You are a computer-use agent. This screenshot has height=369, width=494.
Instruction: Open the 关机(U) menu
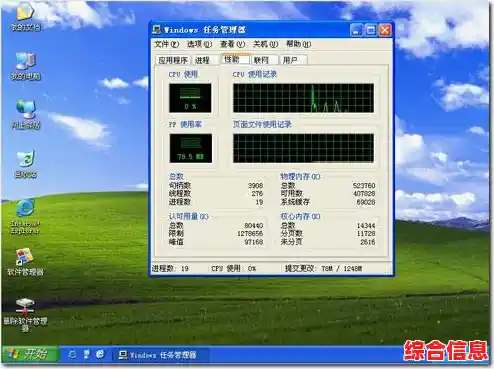click(x=265, y=44)
